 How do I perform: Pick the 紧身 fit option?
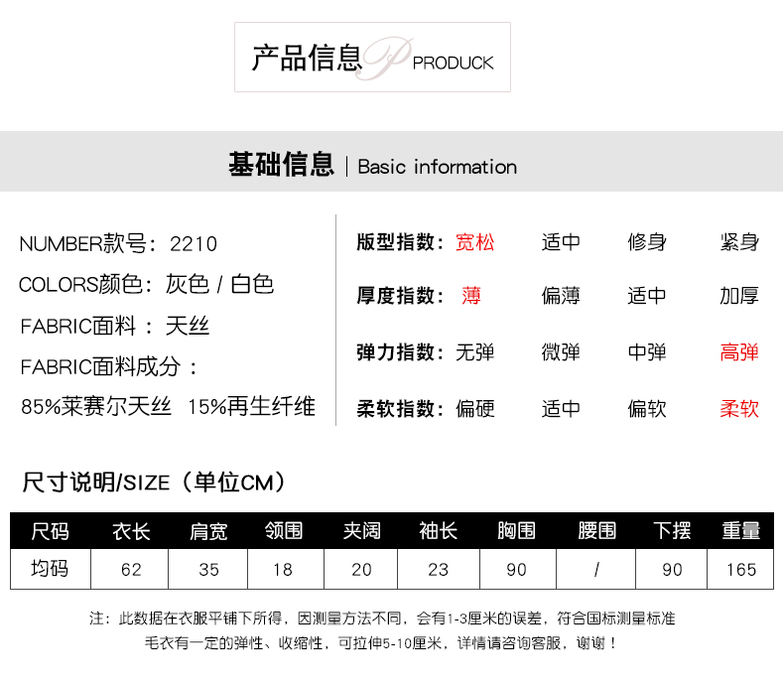[x=739, y=242]
